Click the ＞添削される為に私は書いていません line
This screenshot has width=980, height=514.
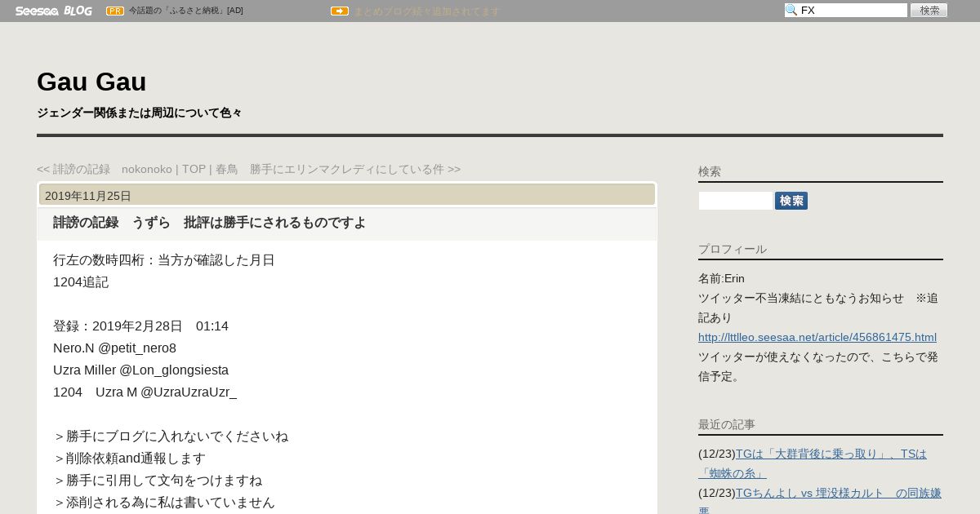[164, 503]
